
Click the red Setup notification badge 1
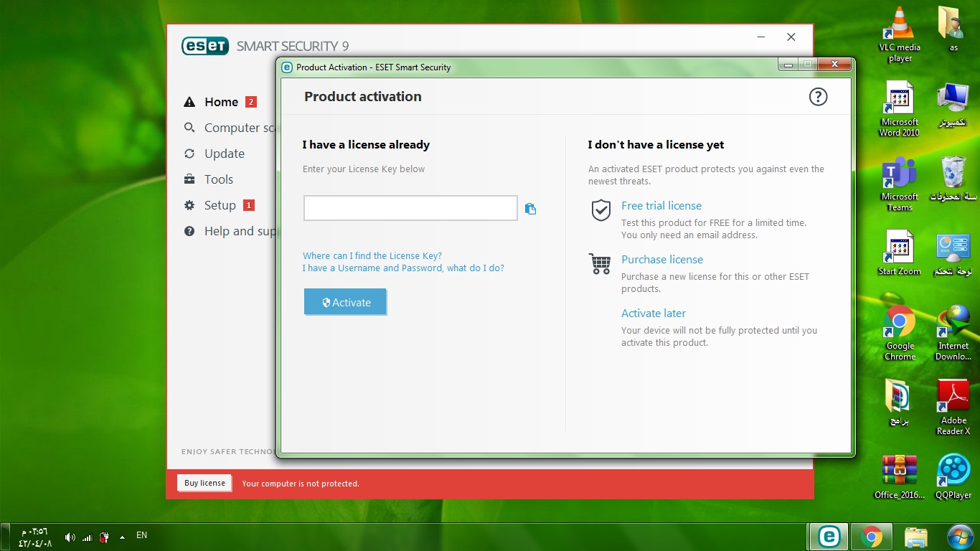pyautogui.click(x=249, y=205)
